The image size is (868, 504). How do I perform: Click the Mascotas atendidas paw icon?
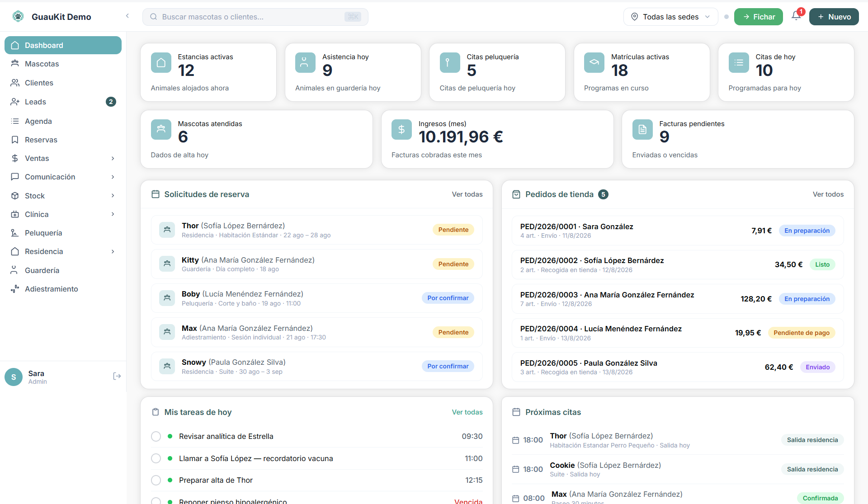[161, 130]
